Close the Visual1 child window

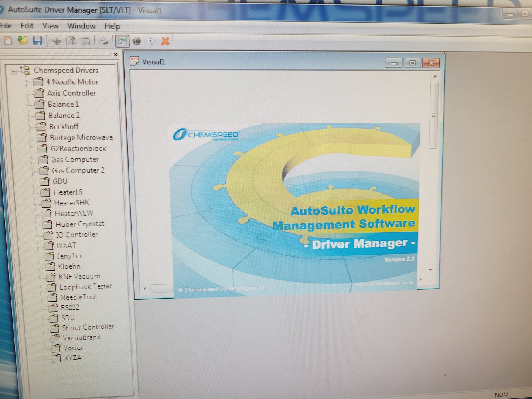coord(431,63)
